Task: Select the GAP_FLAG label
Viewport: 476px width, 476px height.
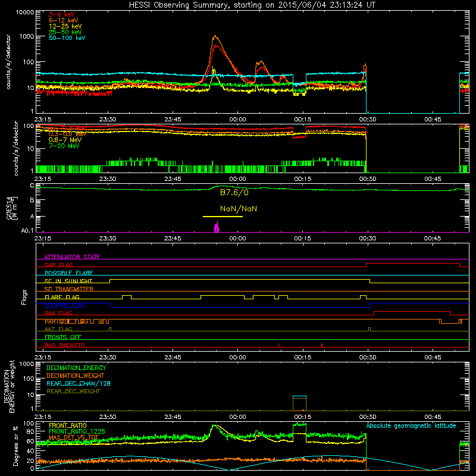Action: coord(58,265)
